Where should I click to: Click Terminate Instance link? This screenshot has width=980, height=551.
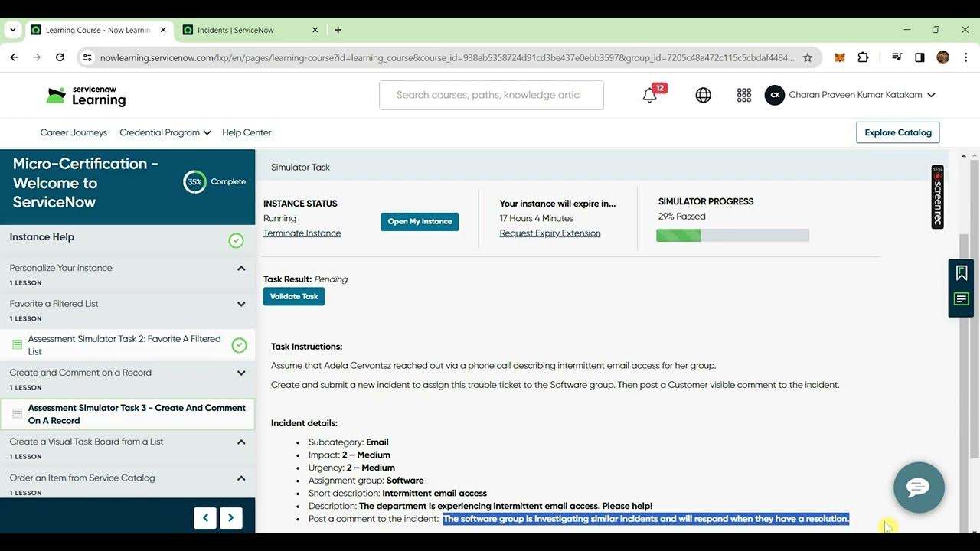[x=302, y=233]
